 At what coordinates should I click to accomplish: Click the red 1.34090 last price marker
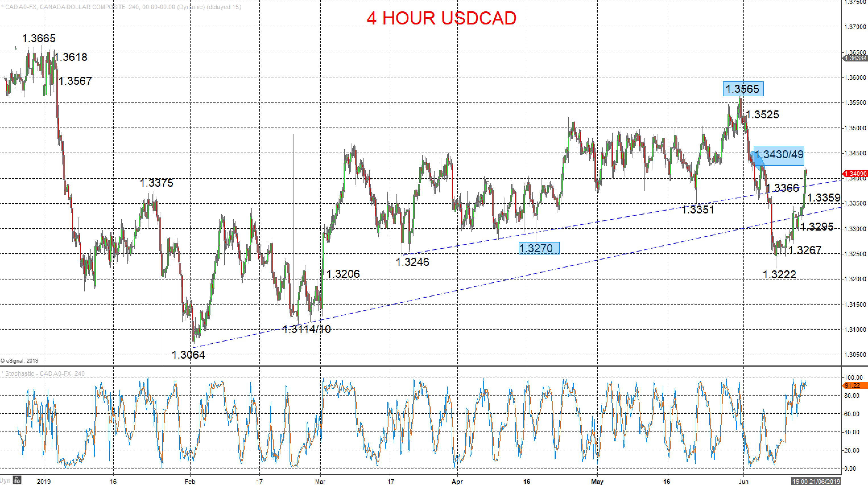pos(855,174)
